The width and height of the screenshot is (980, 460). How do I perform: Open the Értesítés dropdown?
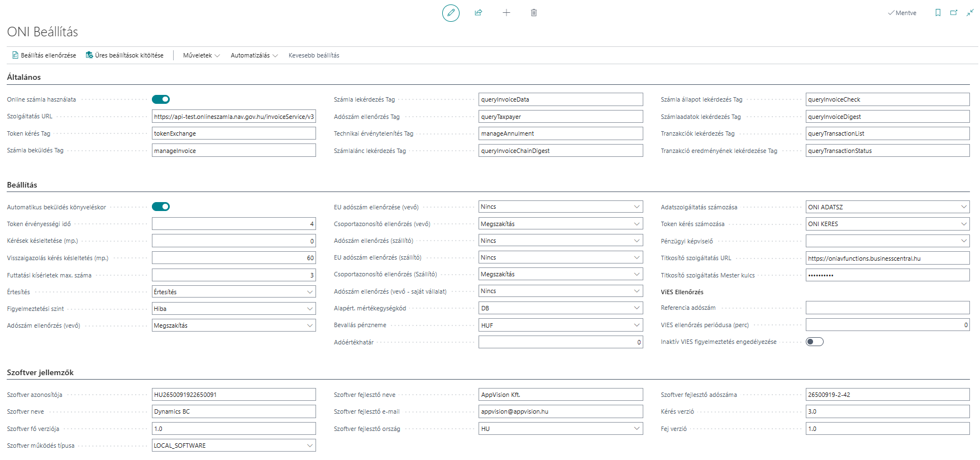[233, 292]
